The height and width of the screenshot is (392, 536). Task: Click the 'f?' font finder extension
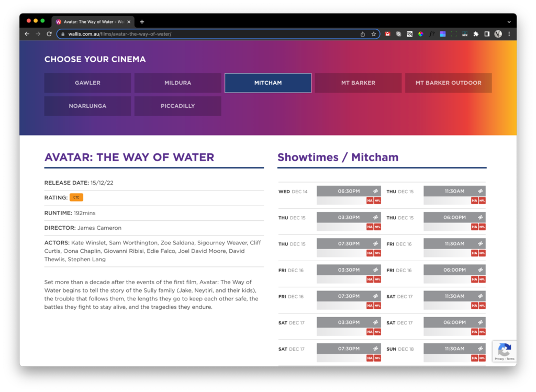pos(432,34)
